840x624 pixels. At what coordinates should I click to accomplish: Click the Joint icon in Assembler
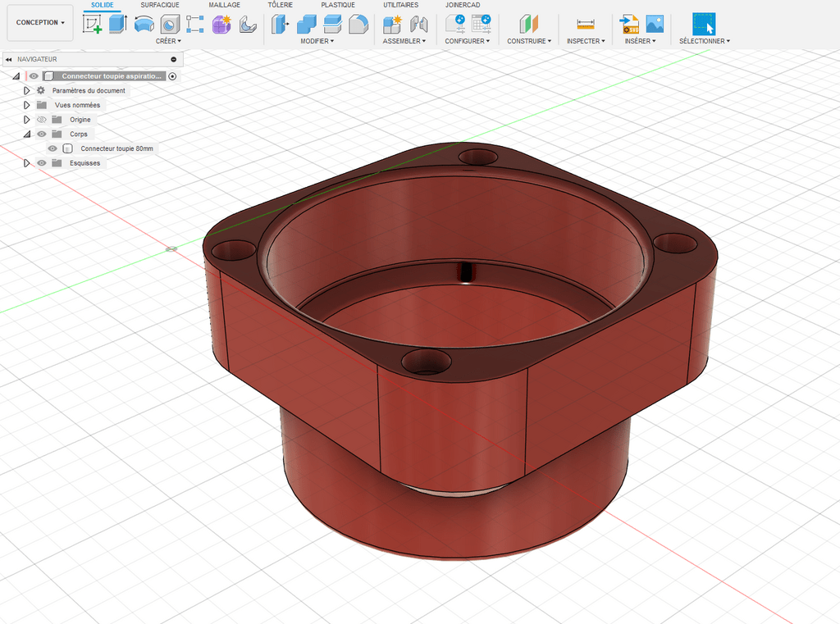[418, 24]
